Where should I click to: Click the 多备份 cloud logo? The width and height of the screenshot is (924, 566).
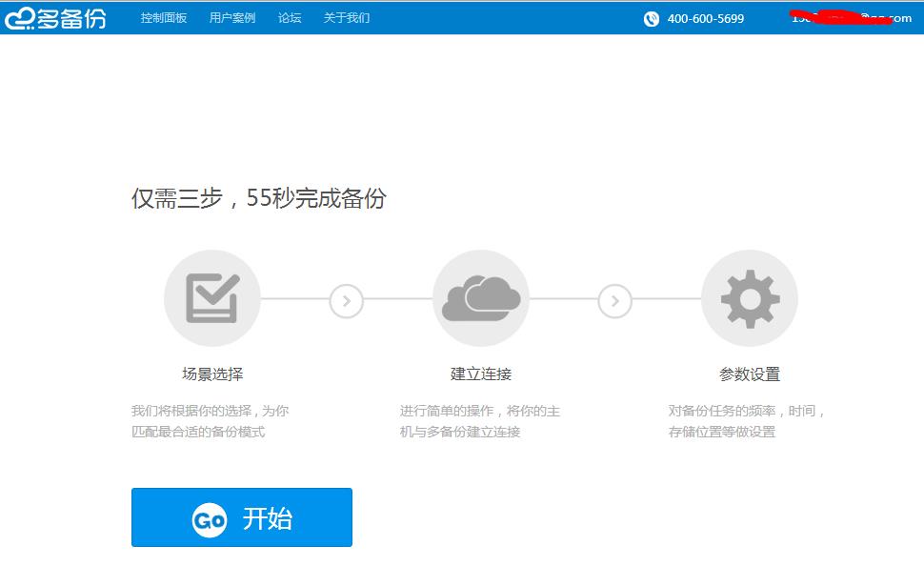coord(56,18)
